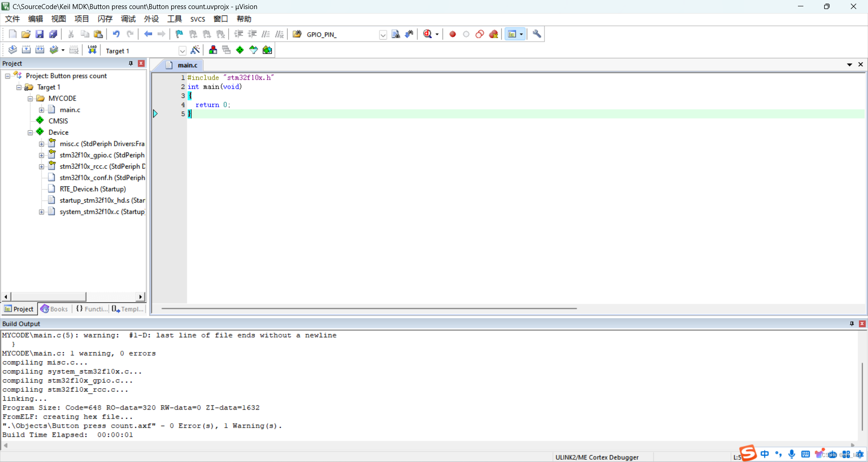
Task: Build the current target
Action: coord(26,50)
